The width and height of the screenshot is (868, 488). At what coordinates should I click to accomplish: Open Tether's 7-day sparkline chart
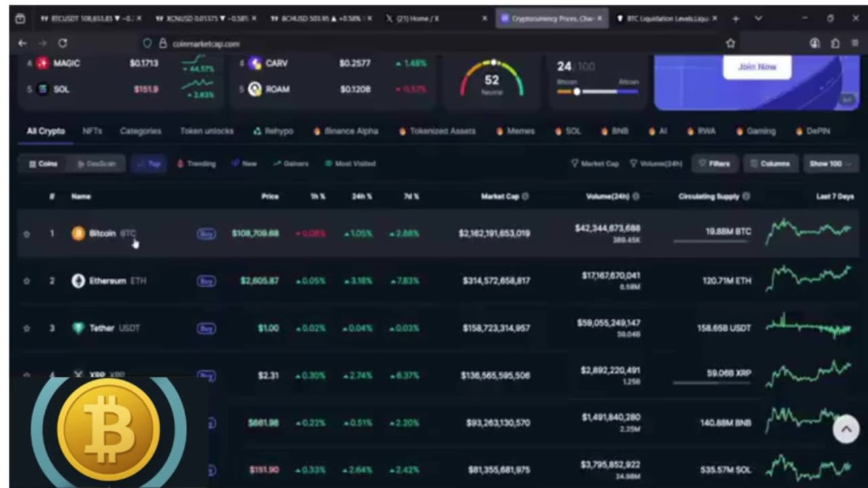(808, 327)
